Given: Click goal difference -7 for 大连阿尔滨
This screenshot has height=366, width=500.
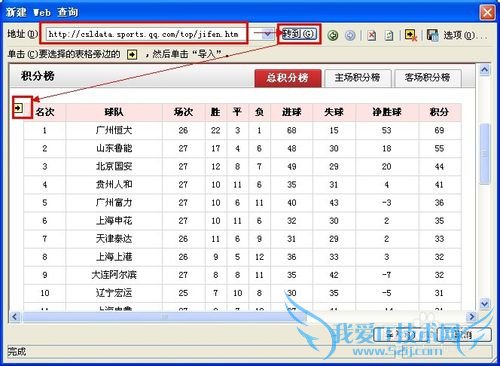Looking at the screenshot, I should pyautogui.click(x=387, y=275).
